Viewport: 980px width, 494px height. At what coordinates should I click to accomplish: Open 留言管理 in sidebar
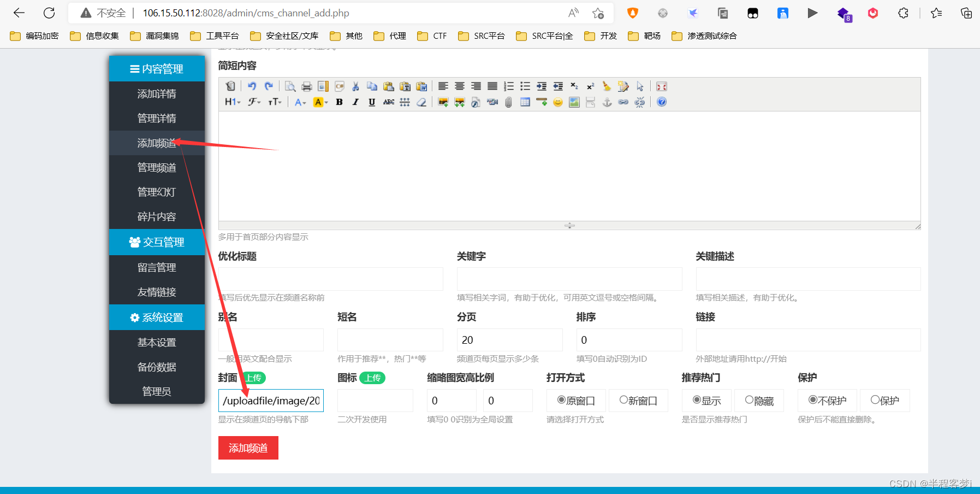click(157, 268)
